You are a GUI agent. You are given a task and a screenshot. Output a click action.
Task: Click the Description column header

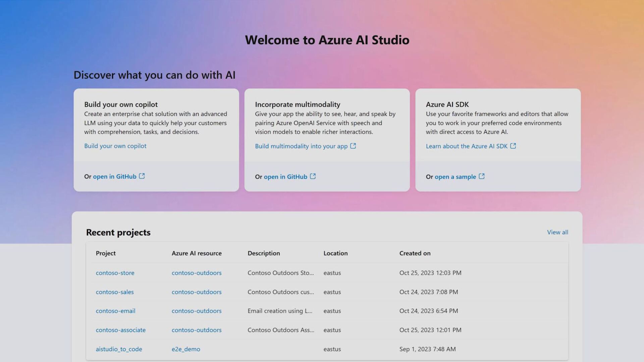click(x=264, y=253)
